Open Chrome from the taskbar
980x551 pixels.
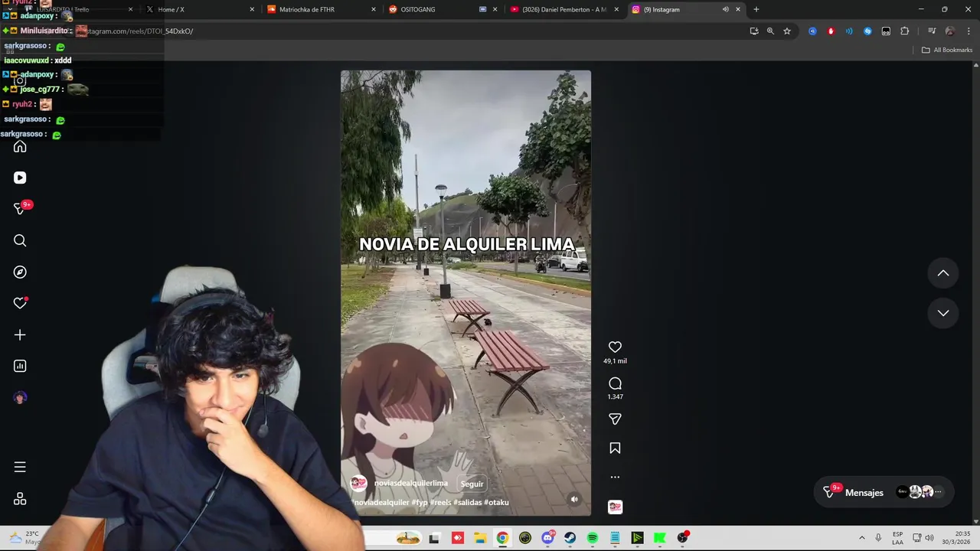point(502,538)
